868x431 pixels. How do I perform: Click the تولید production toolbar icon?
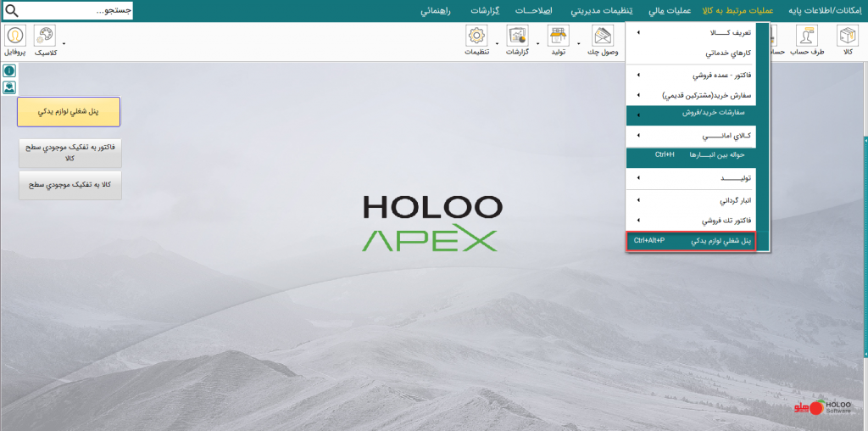click(x=559, y=36)
